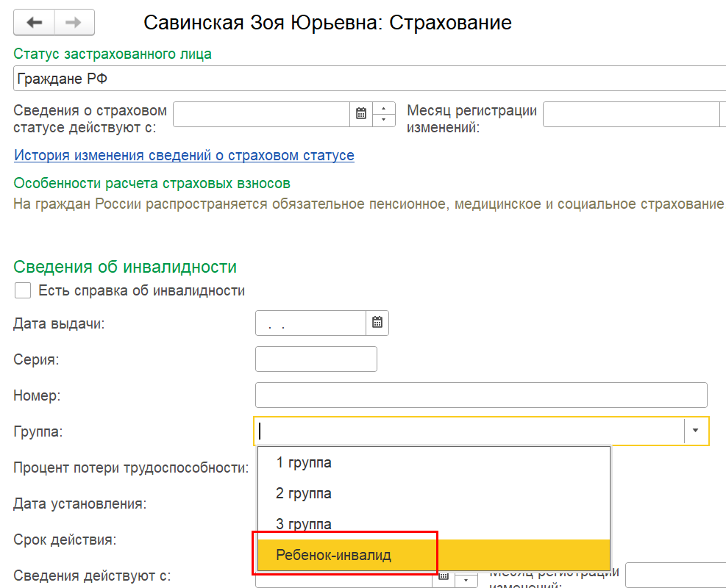
Task: Pick 3 группа from the dropdown
Action: (304, 524)
